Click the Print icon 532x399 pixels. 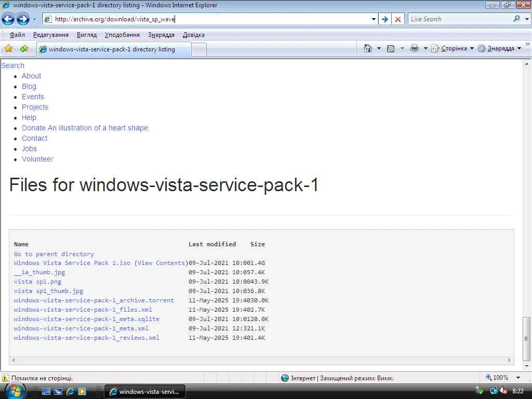tap(414, 48)
